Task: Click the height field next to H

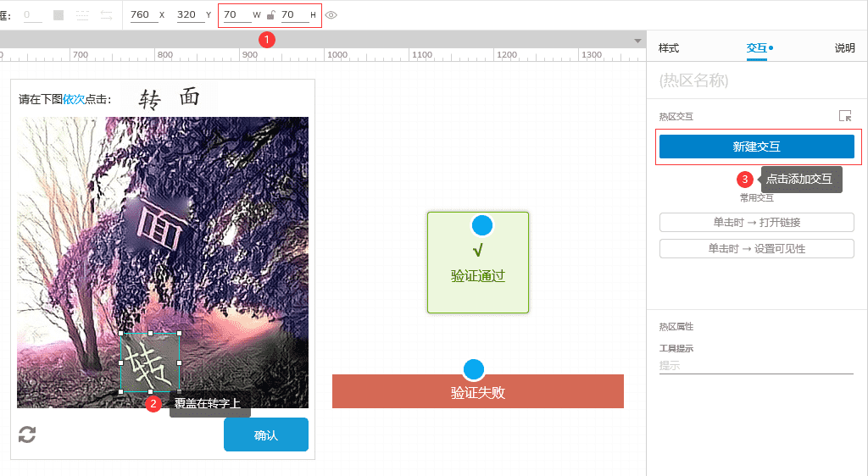Action: [294, 15]
